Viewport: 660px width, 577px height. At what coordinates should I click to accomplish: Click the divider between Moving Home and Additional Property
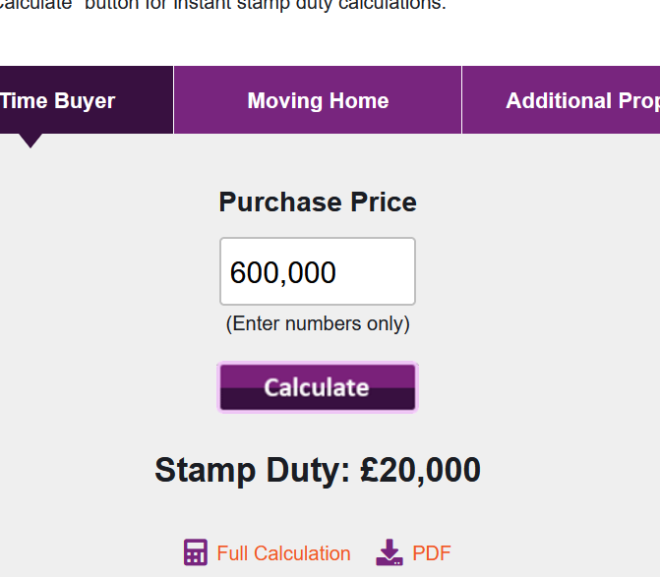(x=461, y=100)
